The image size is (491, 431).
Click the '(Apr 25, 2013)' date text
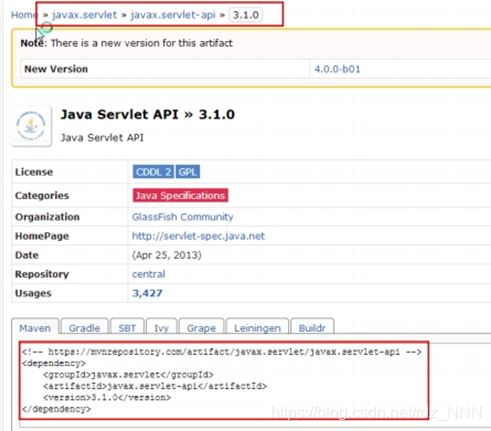[167, 255]
